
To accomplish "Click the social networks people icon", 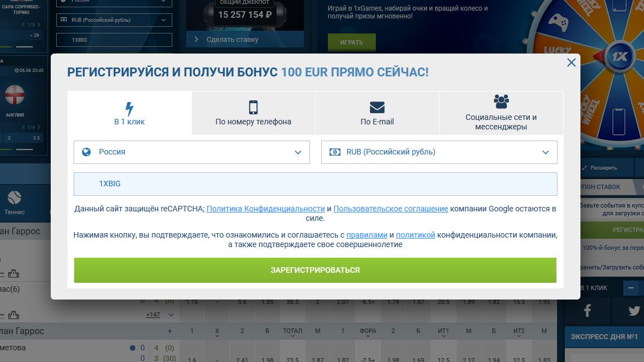I will point(501,101).
